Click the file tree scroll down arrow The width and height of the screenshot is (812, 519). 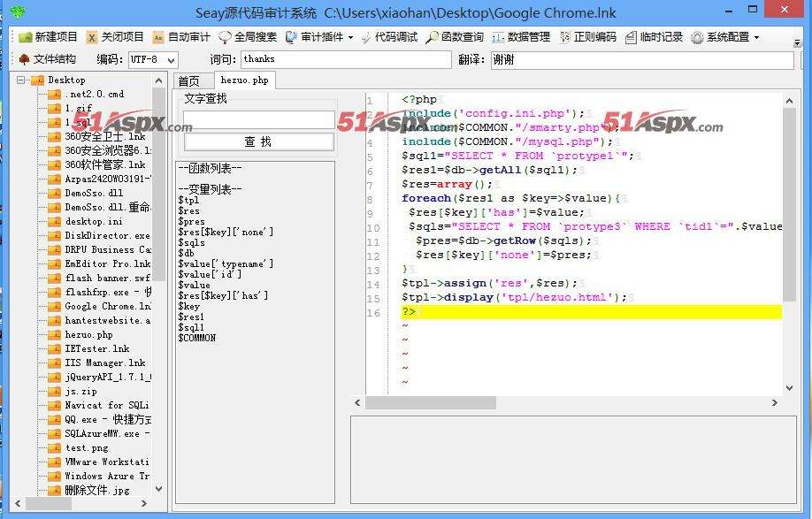coord(158,488)
